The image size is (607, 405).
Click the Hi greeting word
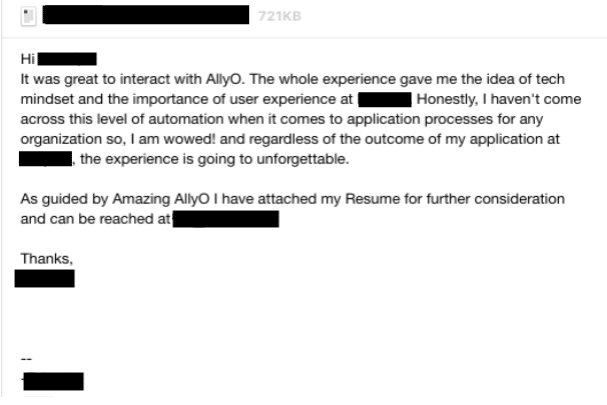click(x=27, y=59)
